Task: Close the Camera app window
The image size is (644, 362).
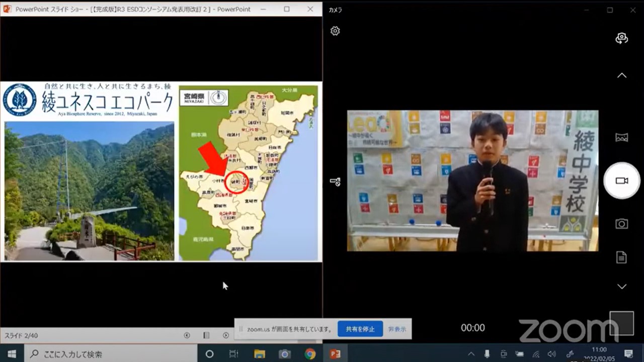Action: 633,10
